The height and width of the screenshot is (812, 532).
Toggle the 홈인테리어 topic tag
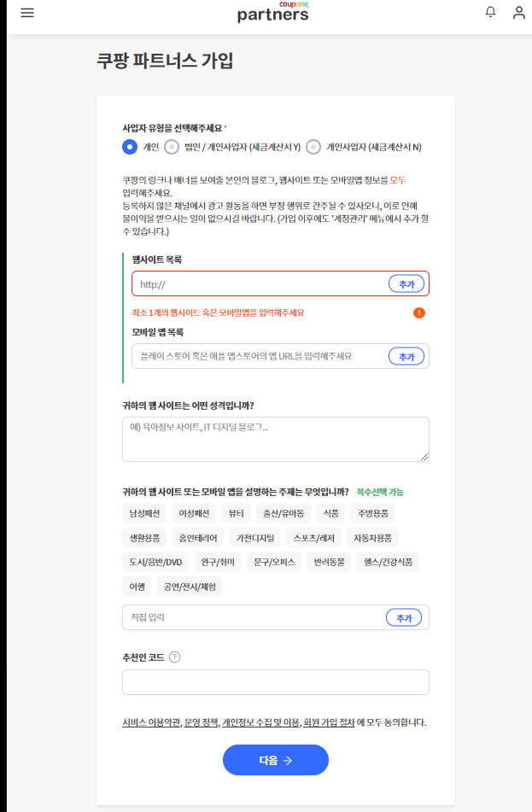(198, 538)
